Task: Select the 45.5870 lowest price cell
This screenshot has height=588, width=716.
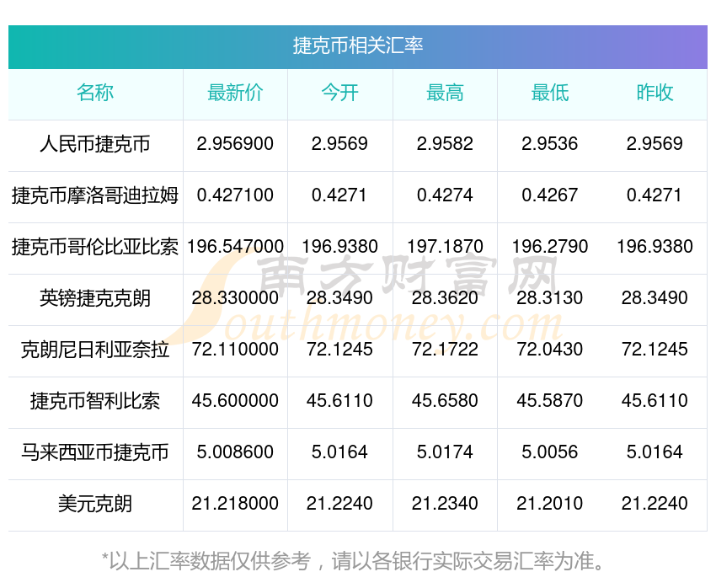Action: 550,401
